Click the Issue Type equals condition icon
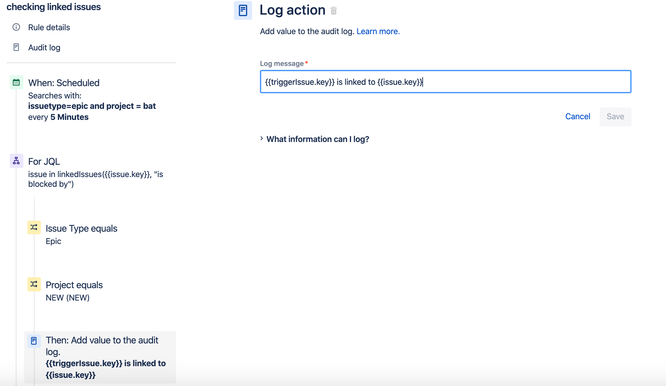Image resolution: width=666 pixels, height=386 pixels. click(34, 228)
